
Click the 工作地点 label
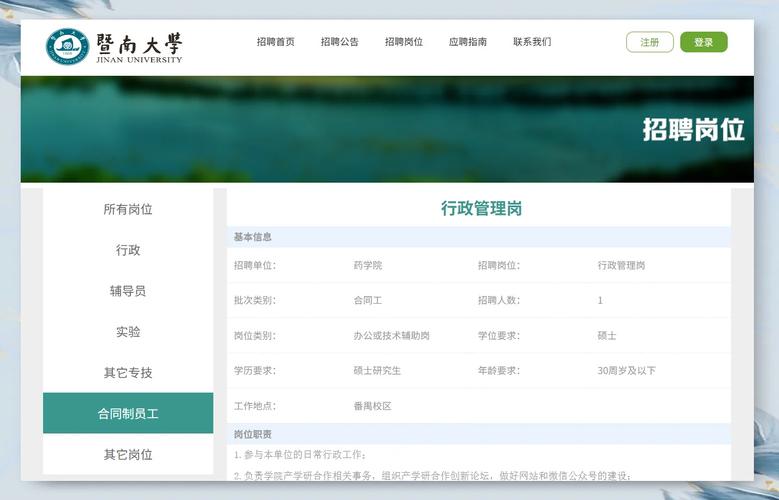point(255,406)
